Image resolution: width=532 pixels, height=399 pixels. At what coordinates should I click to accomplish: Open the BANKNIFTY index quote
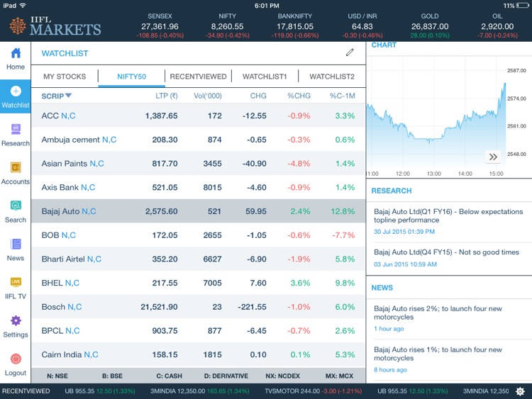pyautogui.click(x=295, y=26)
